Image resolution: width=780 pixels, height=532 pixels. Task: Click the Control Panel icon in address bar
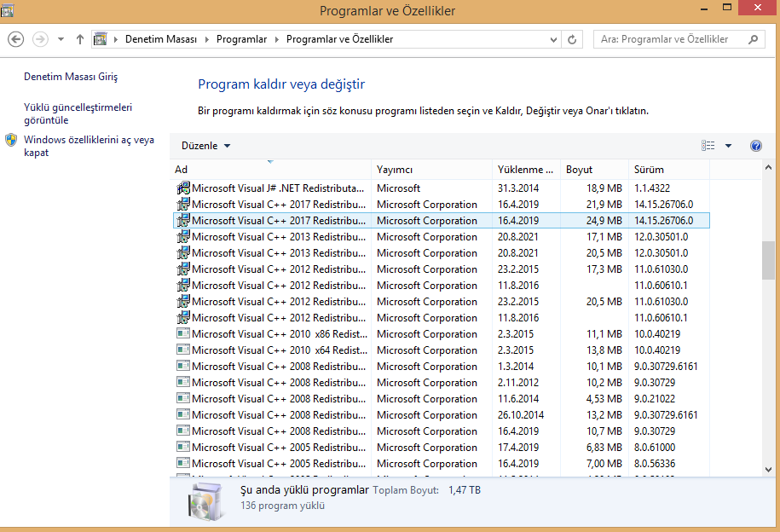[x=101, y=39]
